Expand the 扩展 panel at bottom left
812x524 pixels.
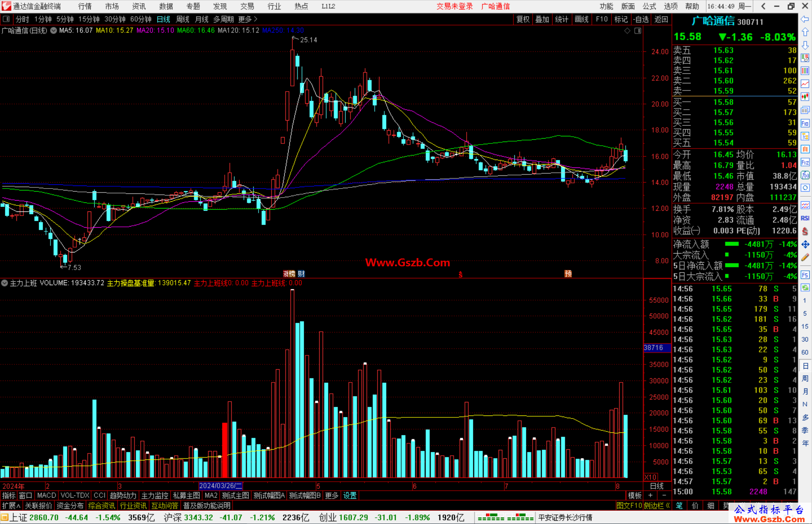[x=11, y=506]
